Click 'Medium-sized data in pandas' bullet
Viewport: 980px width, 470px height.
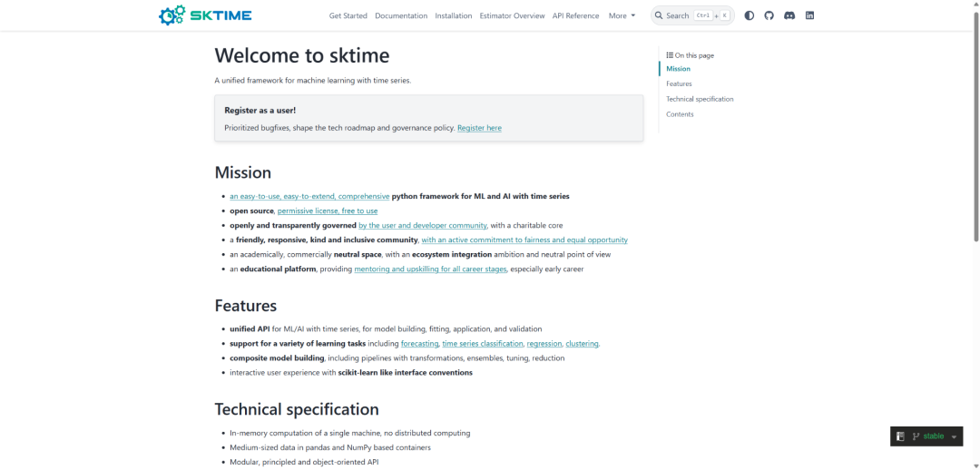330,447
